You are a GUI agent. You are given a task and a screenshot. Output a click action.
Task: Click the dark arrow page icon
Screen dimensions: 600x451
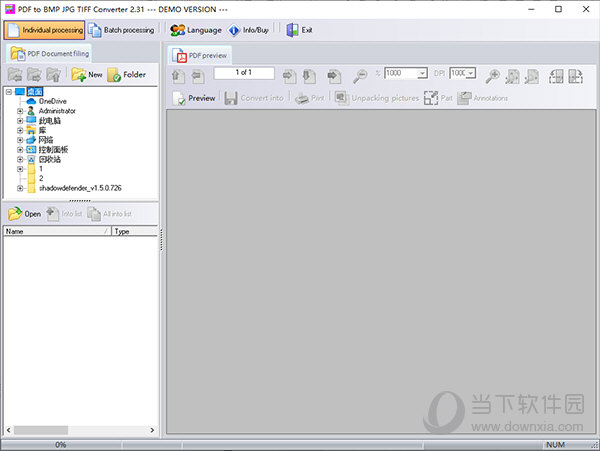click(x=334, y=76)
